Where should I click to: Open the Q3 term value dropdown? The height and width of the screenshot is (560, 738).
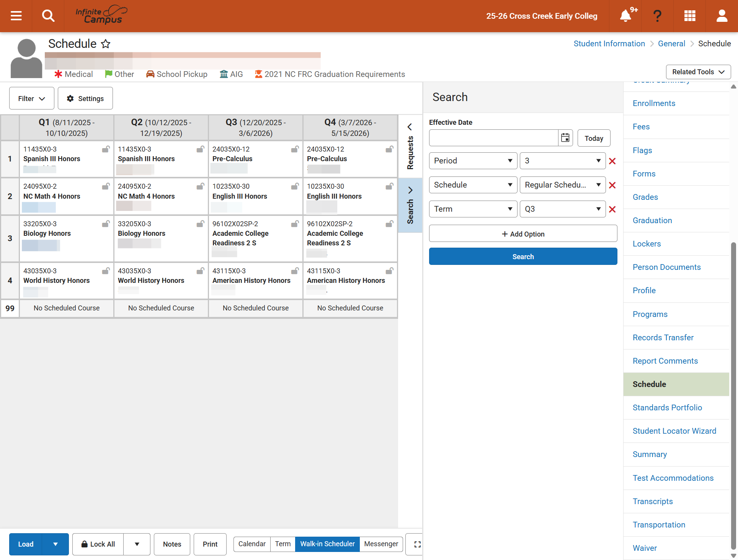563,209
